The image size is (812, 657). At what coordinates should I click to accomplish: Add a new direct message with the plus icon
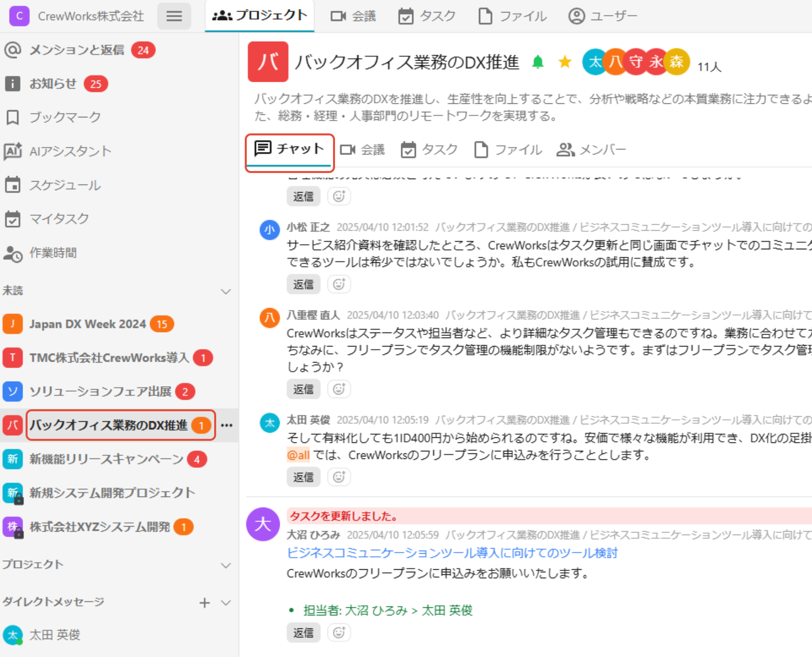[x=204, y=603]
